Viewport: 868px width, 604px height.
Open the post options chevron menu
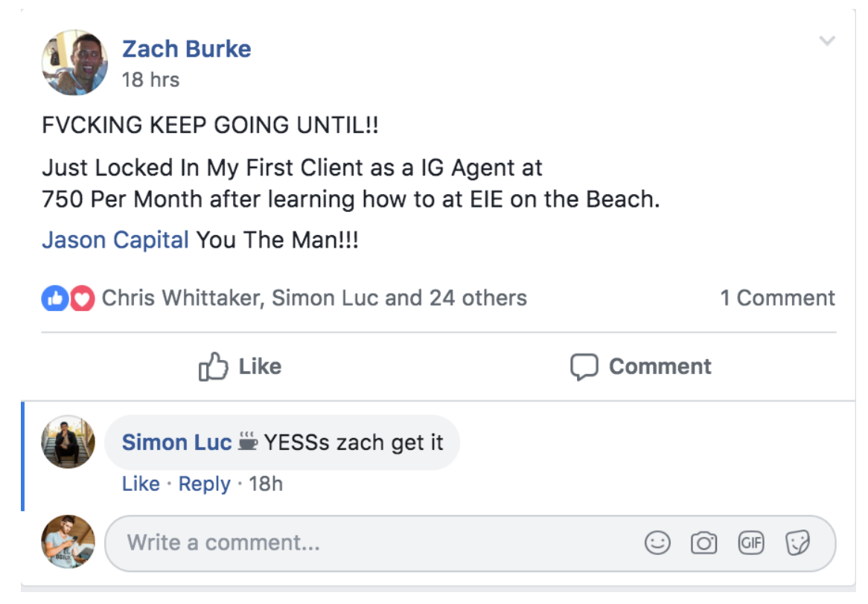(826, 41)
